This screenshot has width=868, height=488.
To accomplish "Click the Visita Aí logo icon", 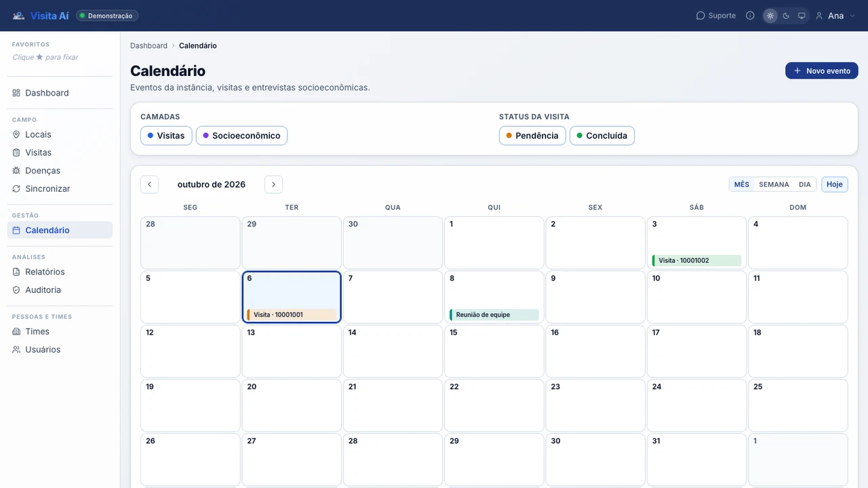I will [x=18, y=16].
